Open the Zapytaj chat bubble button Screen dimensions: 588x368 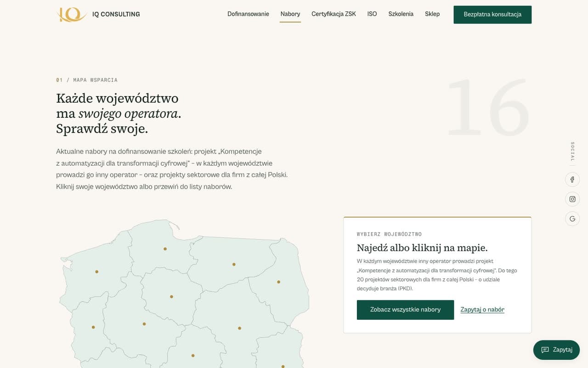(x=556, y=350)
